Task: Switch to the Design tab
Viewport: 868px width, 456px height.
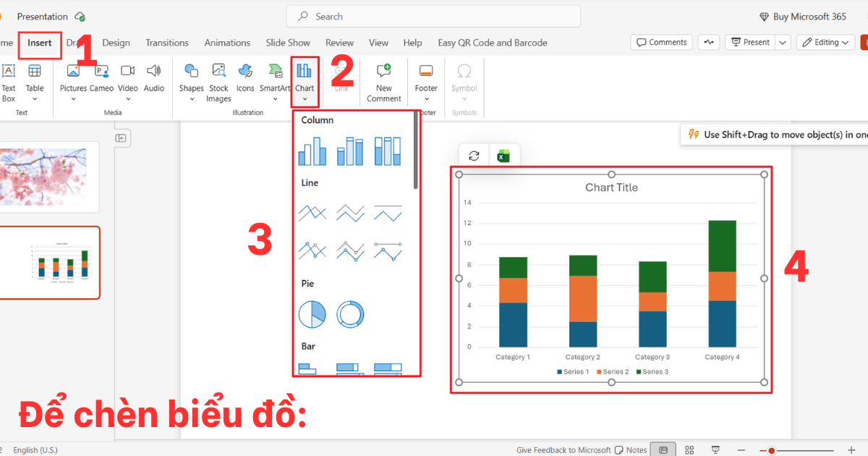Action: pos(116,43)
